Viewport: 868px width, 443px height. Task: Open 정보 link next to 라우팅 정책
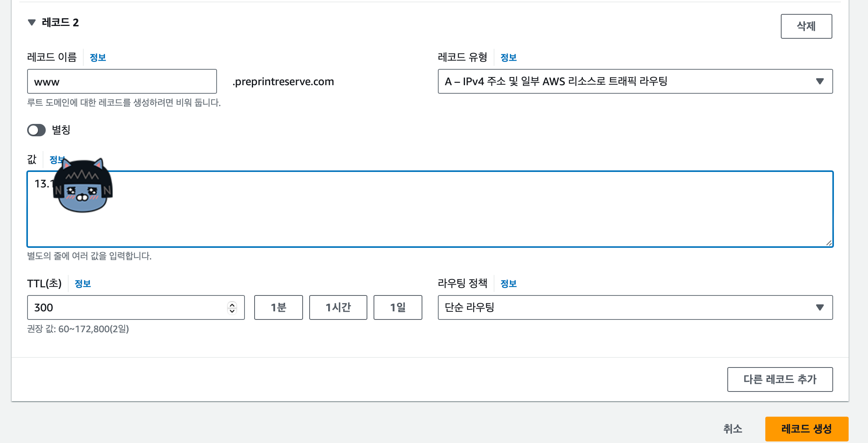(x=508, y=284)
